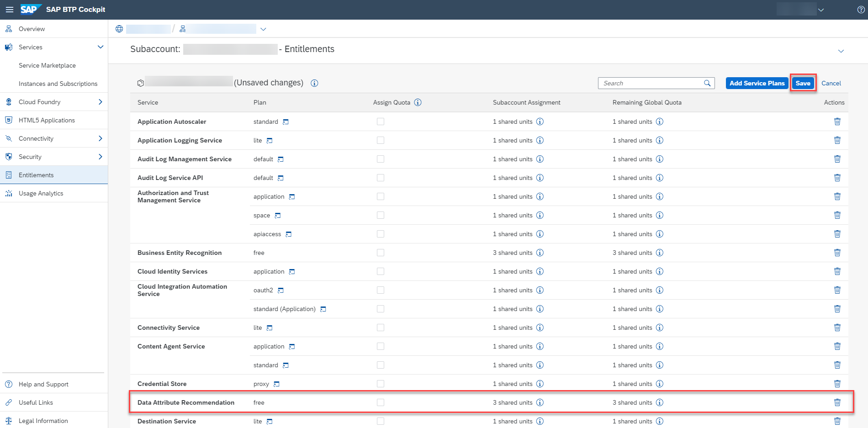Click the Plan column header

260,102
